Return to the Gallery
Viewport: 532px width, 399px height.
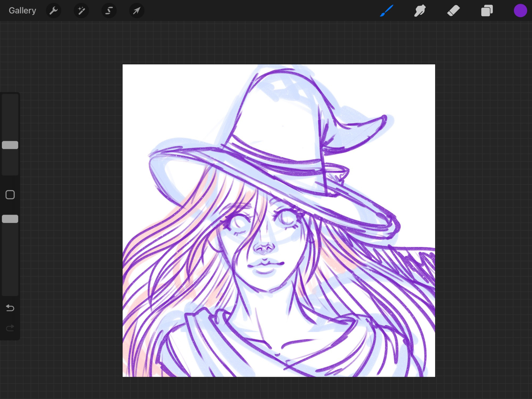point(22,11)
